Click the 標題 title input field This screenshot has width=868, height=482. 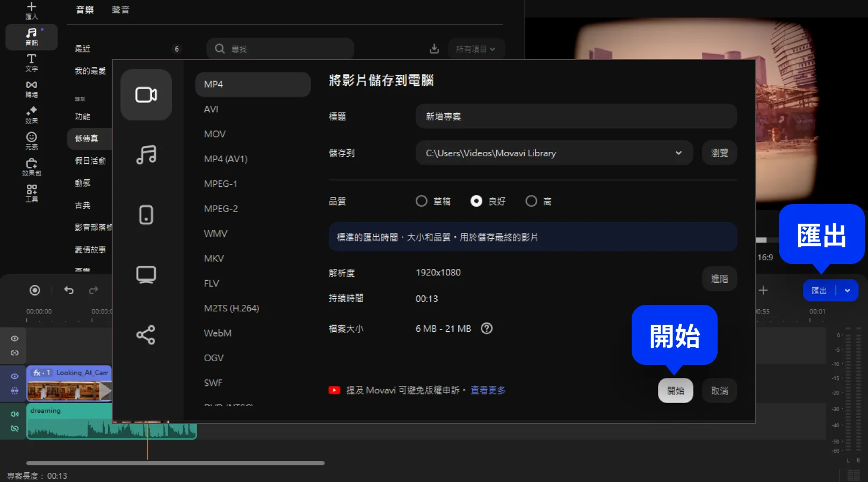pos(576,116)
